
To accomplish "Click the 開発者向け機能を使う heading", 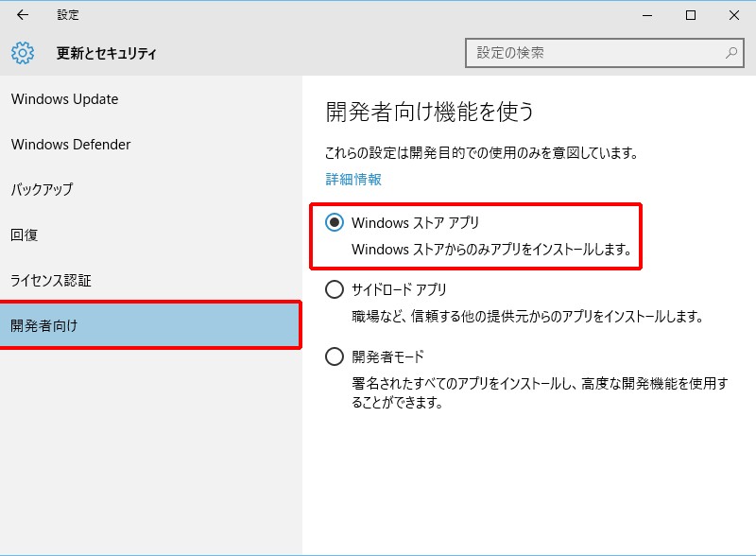I will [429, 112].
